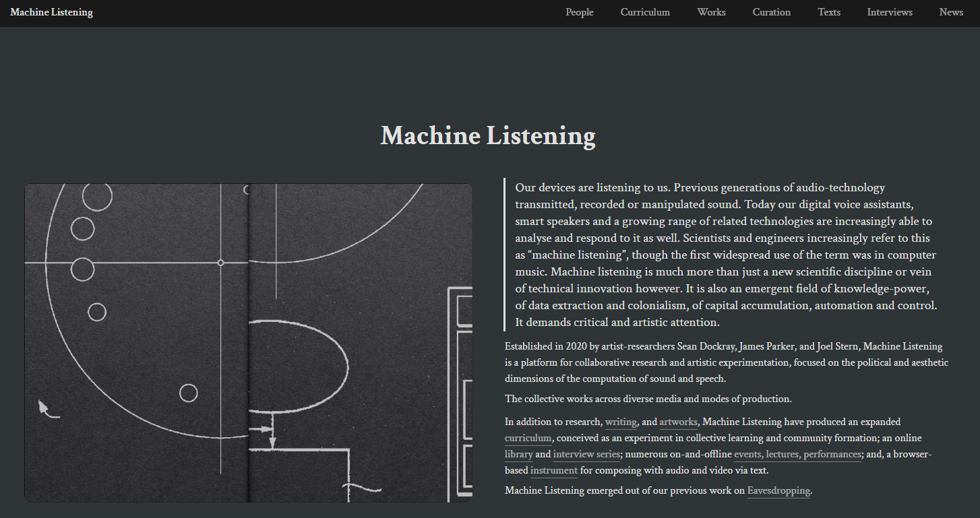Click the large Machine Listening page heading
The height and width of the screenshot is (518, 980).
pyautogui.click(x=488, y=136)
